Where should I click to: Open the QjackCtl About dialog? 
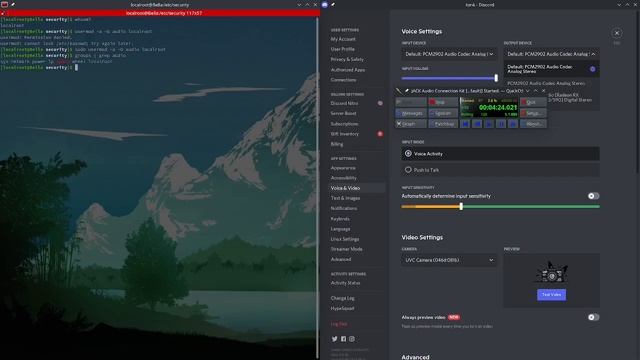click(x=533, y=124)
